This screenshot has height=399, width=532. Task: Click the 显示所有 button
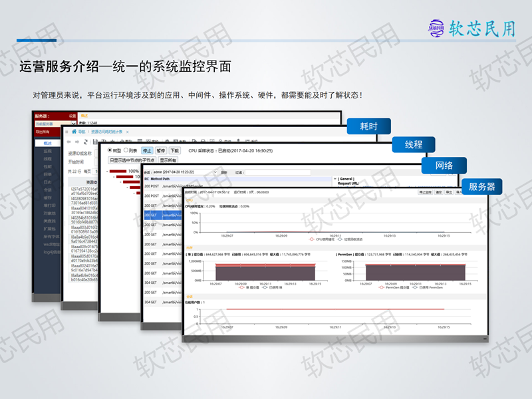point(168,160)
